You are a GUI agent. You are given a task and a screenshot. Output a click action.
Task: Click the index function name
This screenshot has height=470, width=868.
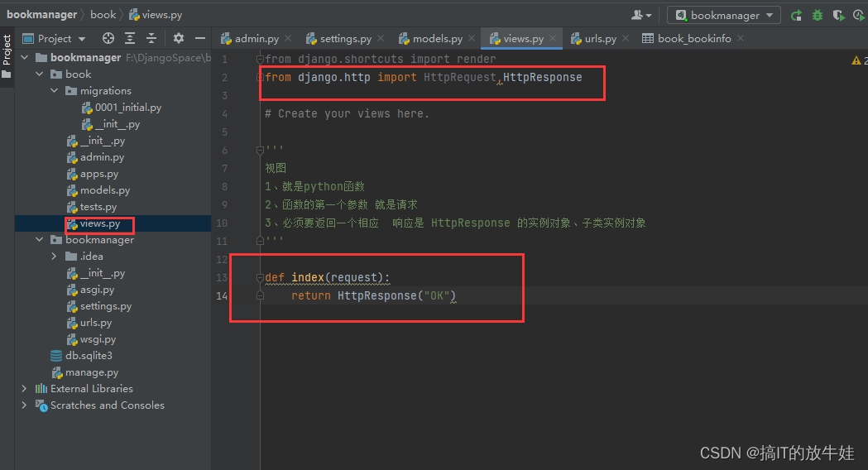coord(307,277)
